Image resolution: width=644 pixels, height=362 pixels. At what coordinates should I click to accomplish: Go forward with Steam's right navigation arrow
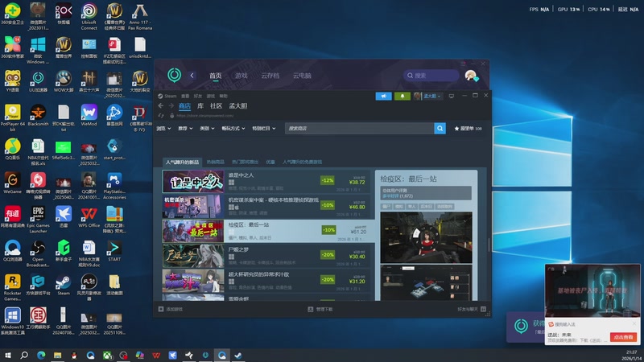171,106
